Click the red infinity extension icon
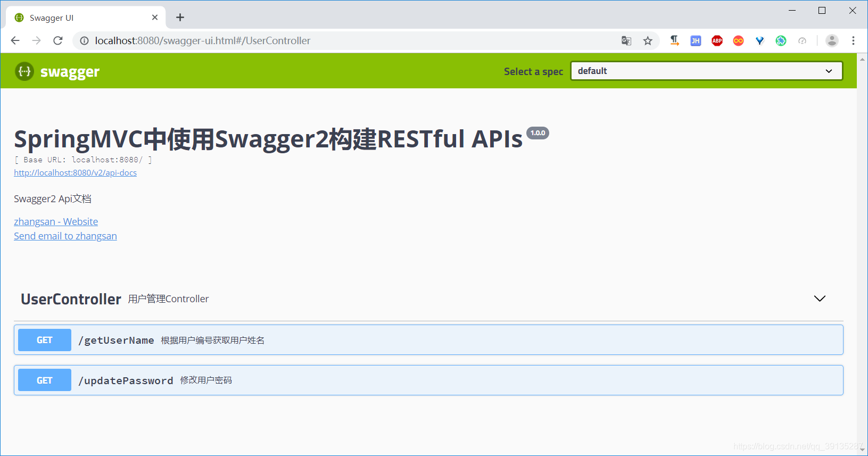The height and width of the screenshot is (456, 868). pos(738,40)
